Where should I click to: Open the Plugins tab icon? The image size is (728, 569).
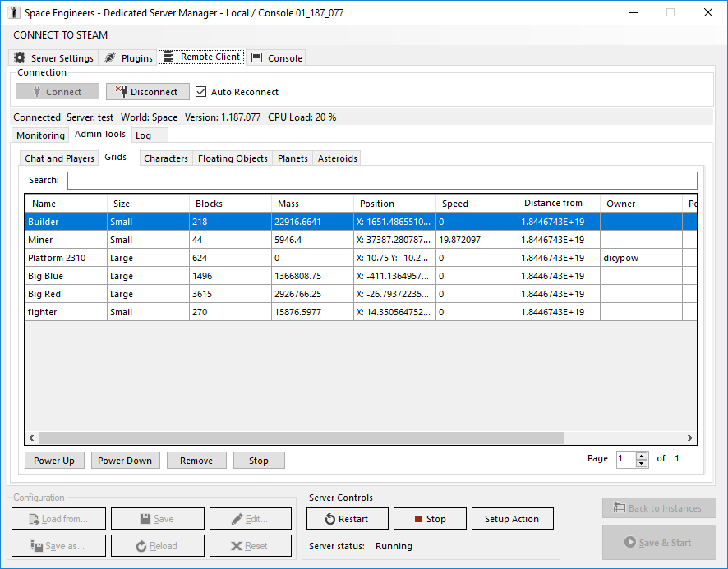pyautogui.click(x=110, y=57)
